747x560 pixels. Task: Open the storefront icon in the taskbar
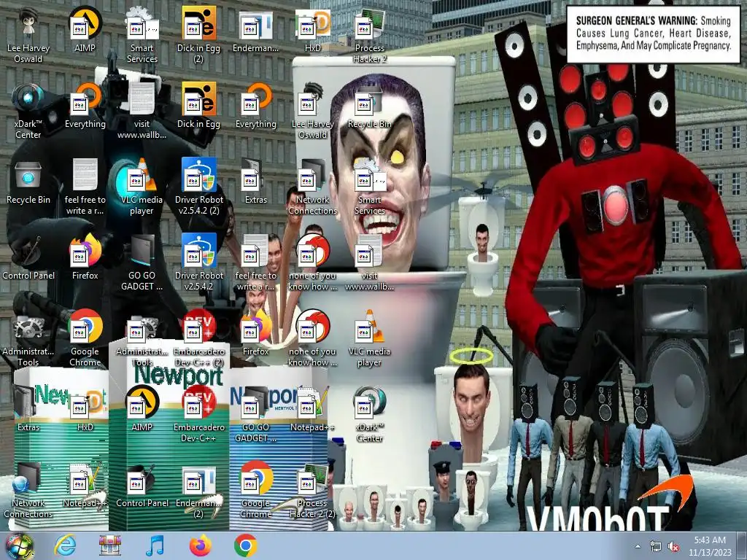tap(109, 545)
